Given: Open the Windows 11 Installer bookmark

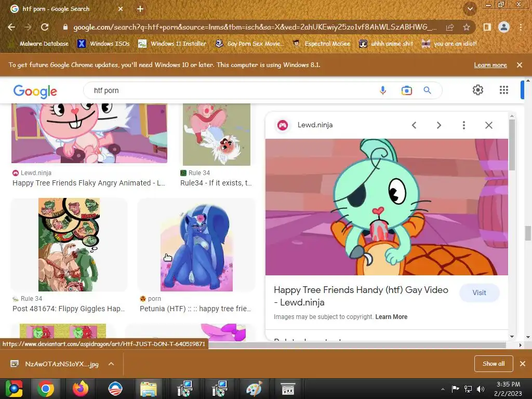Looking at the screenshot, I should (172, 44).
